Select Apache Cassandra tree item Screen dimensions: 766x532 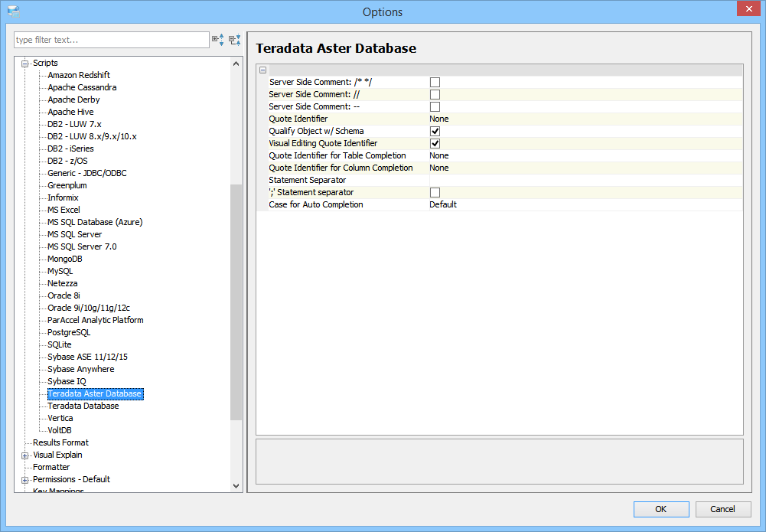coord(82,87)
